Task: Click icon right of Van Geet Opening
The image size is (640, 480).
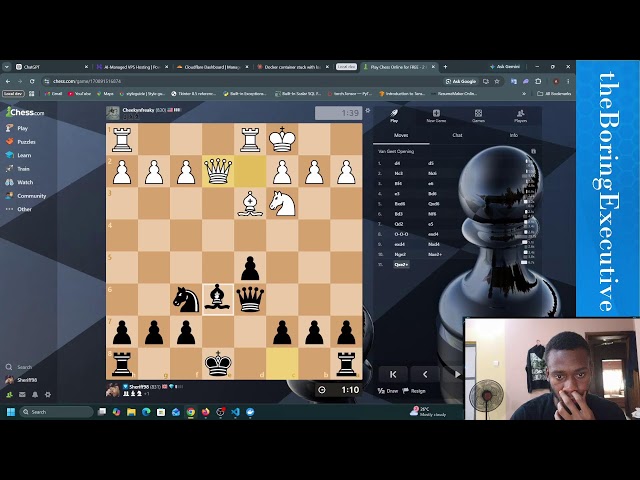Action: 533,151
